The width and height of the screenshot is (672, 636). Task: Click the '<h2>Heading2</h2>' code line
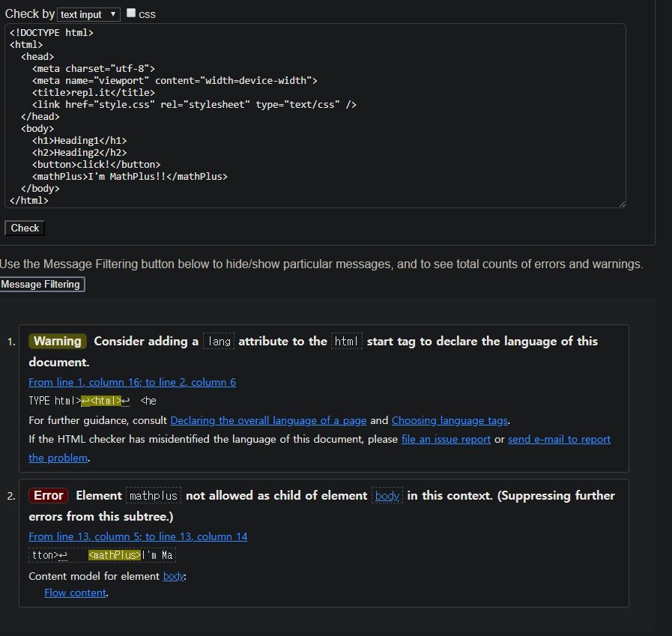(79, 153)
